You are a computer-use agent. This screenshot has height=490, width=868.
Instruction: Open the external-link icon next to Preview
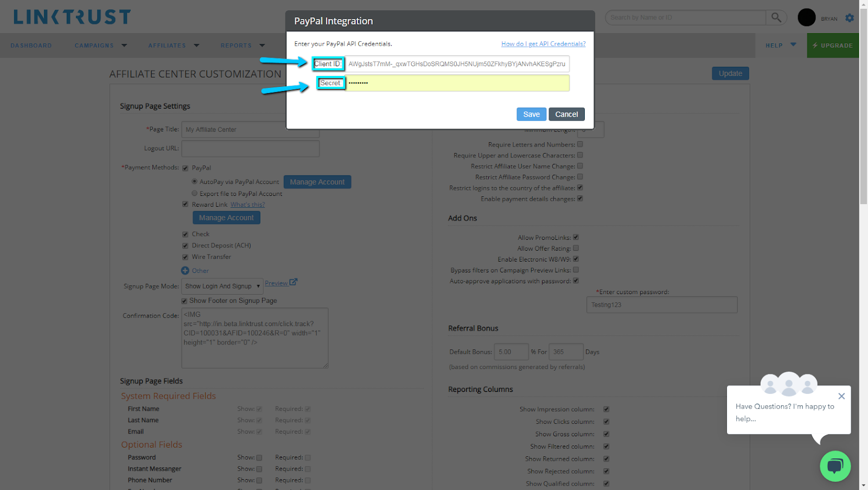tap(293, 282)
